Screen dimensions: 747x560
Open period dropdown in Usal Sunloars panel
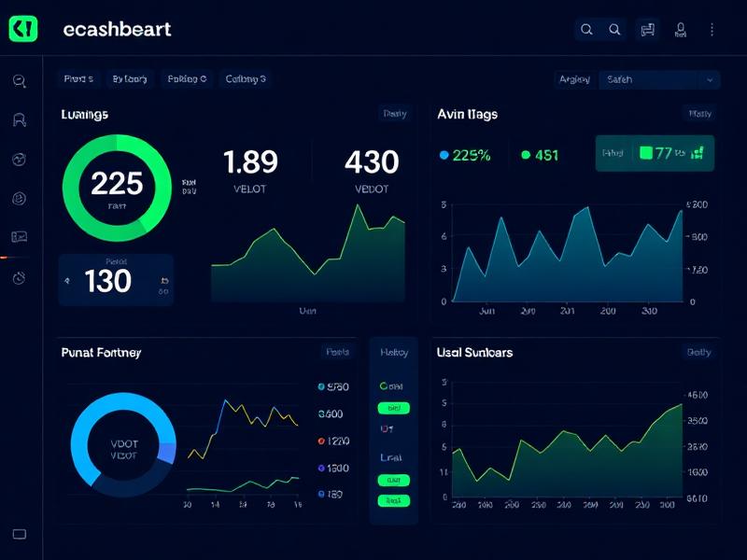(x=698, y=353)
